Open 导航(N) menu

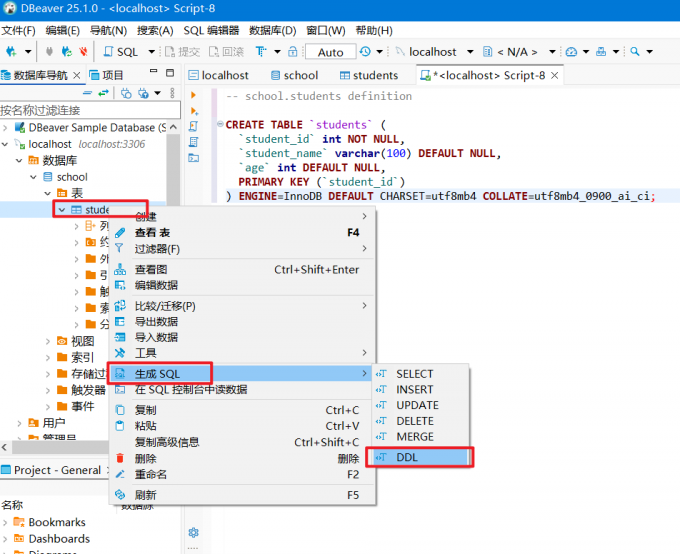pyautogui.click(x=108, y=30)
